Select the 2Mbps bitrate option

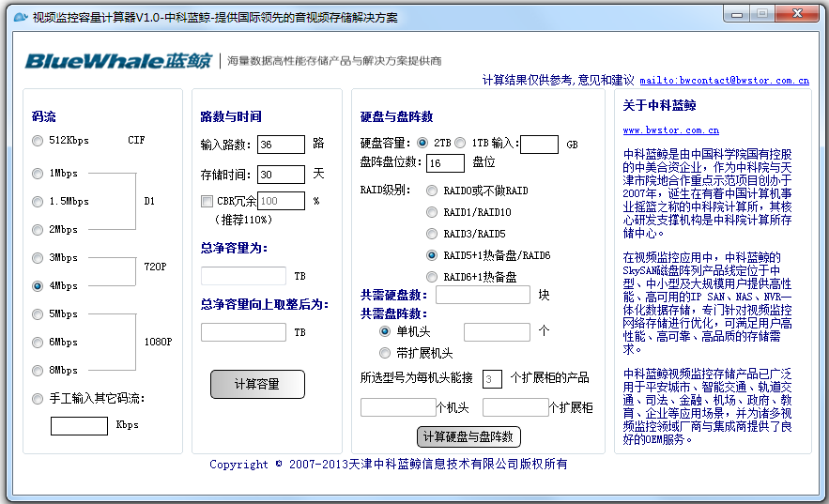click(x=38, y=230)
